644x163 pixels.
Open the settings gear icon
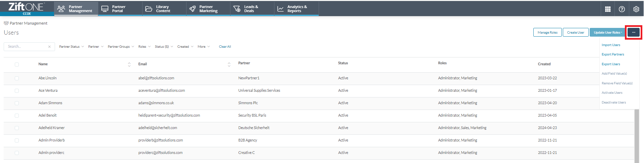point(636,9)
